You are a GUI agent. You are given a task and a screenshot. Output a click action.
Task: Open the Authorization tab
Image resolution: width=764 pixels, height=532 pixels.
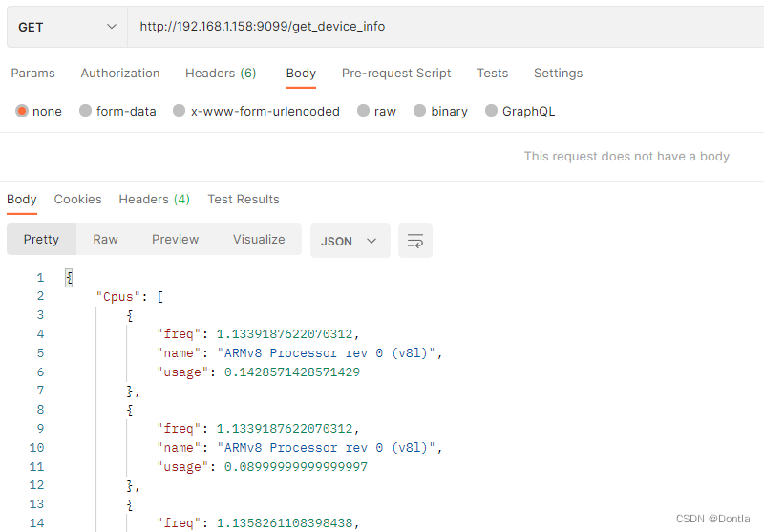click(120, 74)
